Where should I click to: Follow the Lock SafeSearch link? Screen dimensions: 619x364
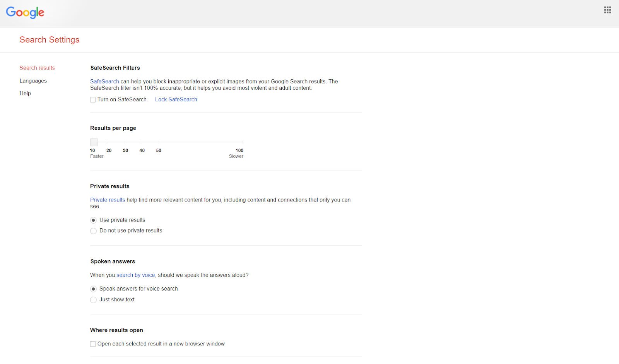(176, 99)
